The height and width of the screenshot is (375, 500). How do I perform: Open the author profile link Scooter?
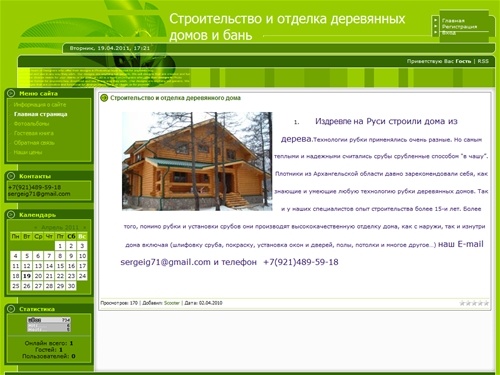(172, 303)
